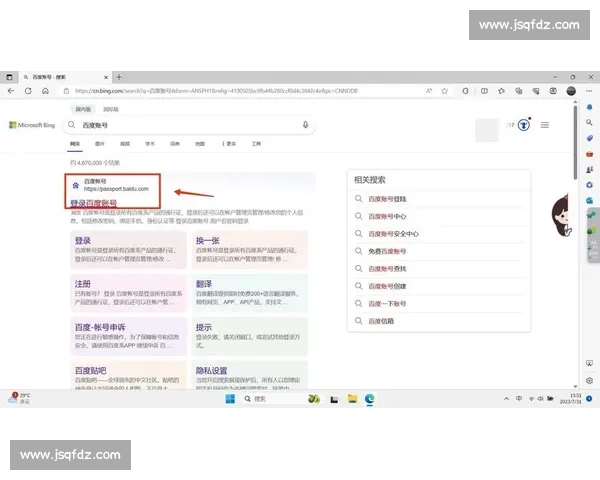Open 登录百度账号 result link
600x480 pixels.
click(x=94, y=203)
